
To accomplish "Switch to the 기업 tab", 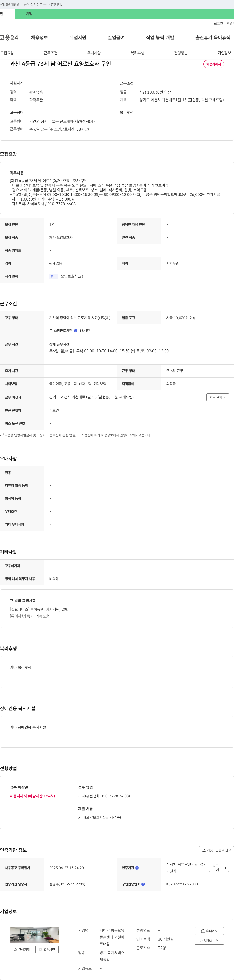I will 29,14.
